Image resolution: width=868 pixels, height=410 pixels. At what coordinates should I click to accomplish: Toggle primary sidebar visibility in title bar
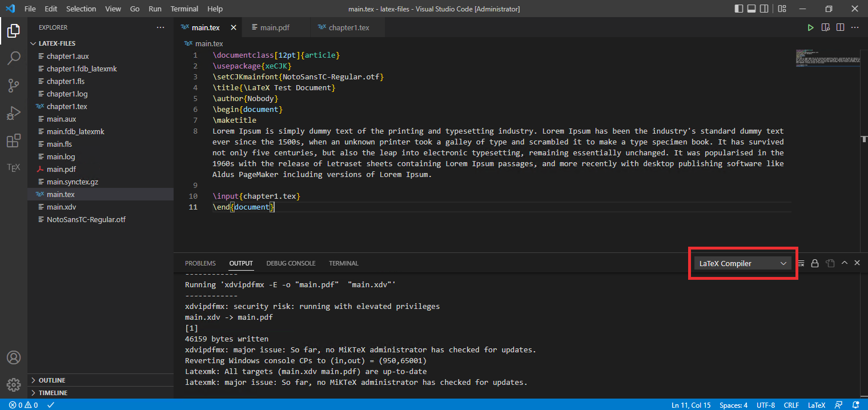click(x=739, y=9)
